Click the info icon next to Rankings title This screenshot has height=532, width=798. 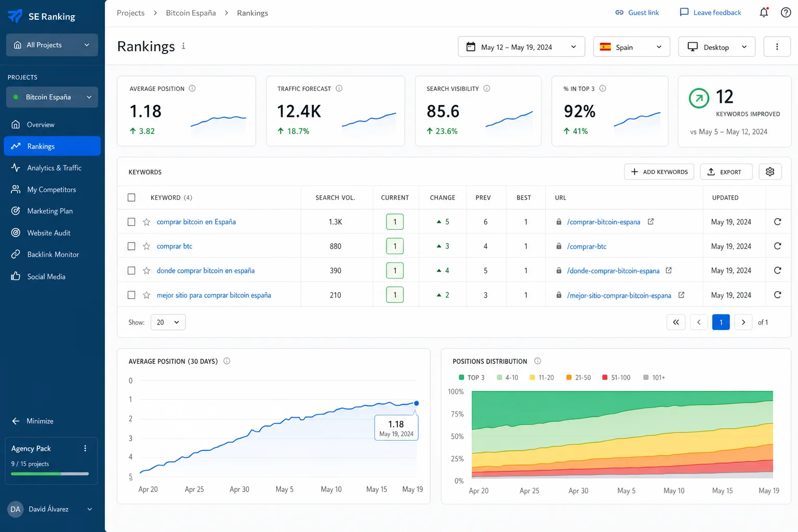[183, 46]
